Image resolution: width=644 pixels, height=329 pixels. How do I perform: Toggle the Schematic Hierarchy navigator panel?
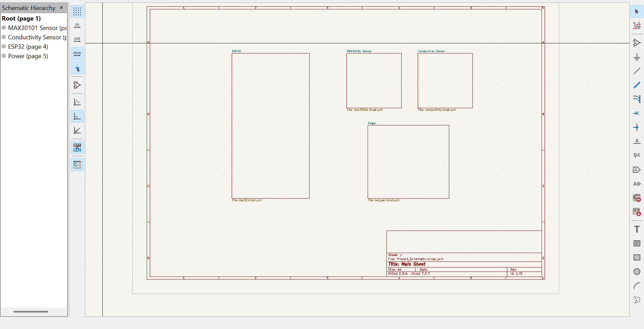[77, 165]
